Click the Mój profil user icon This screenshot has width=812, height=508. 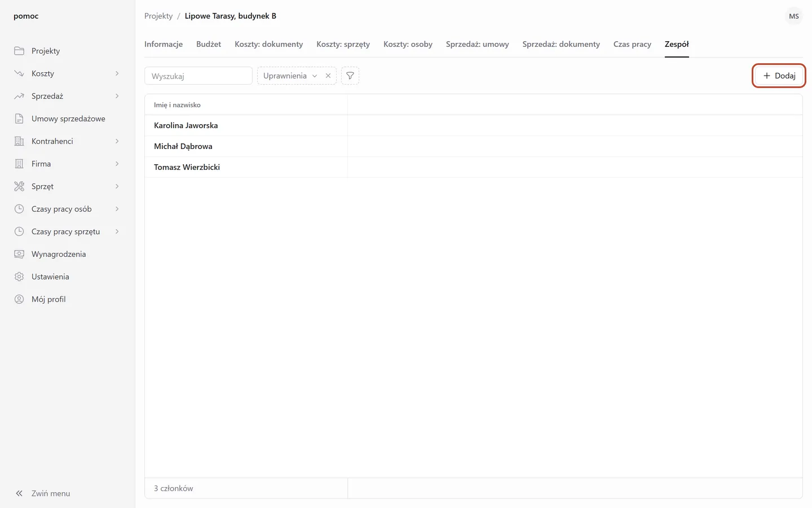click(19, 299)
